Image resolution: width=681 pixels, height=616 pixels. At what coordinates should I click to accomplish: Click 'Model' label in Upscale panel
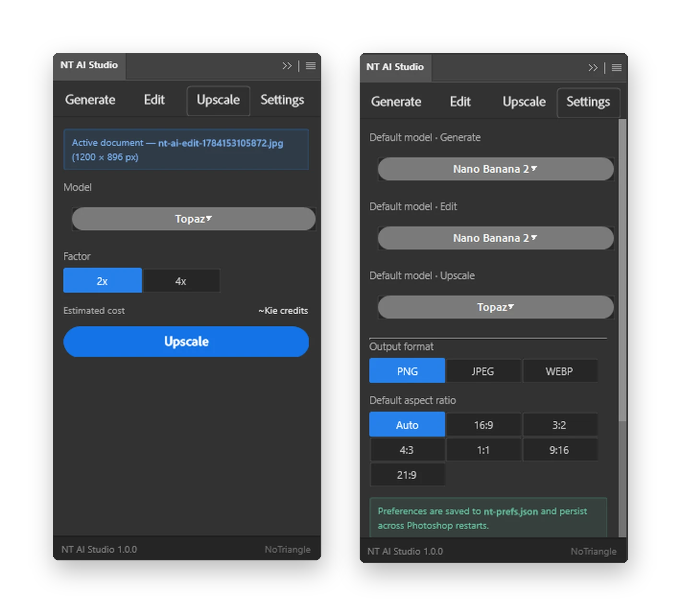point(77,187)
